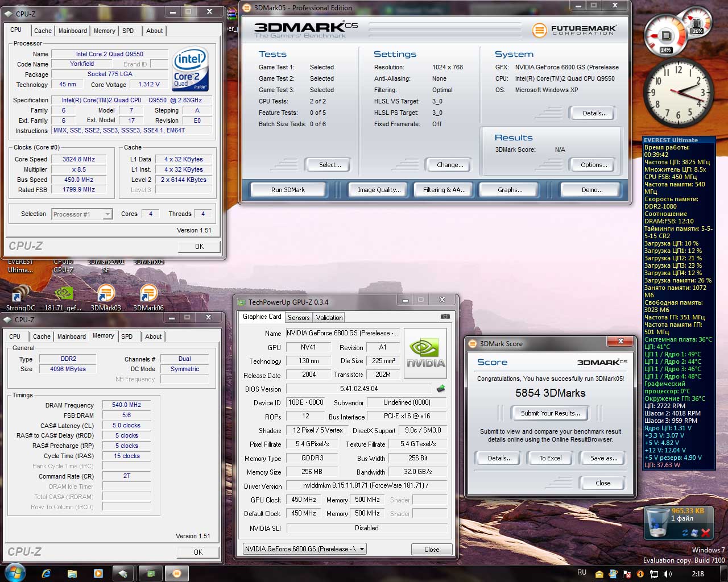Open the 3DMark06 desktop shortcut

pos(148,297)
